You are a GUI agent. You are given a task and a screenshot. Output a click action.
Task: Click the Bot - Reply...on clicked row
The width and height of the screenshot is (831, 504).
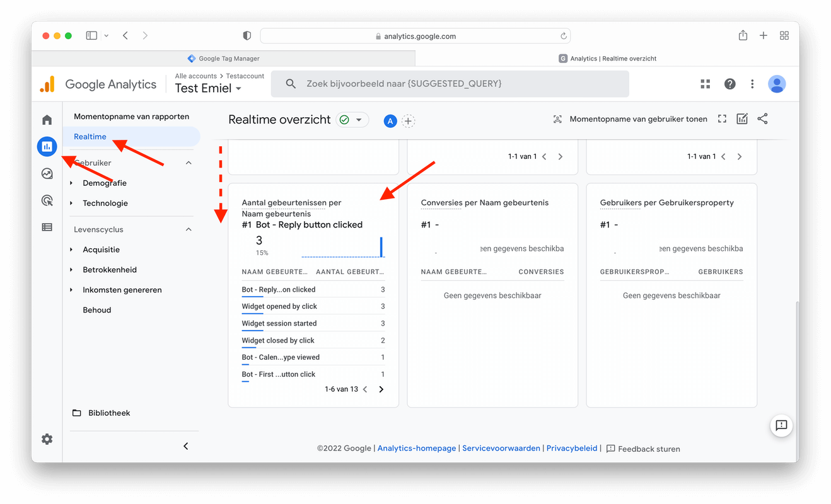pos(313,289)
